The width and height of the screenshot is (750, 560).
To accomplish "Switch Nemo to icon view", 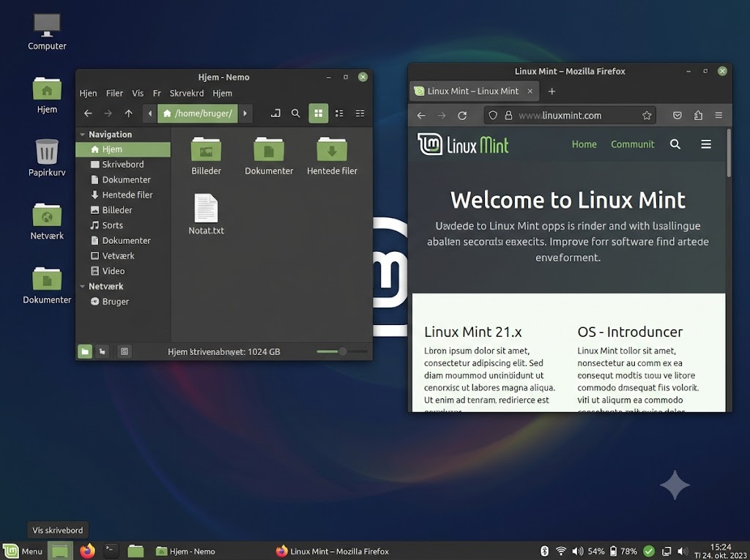I will (x=318, y=113).
